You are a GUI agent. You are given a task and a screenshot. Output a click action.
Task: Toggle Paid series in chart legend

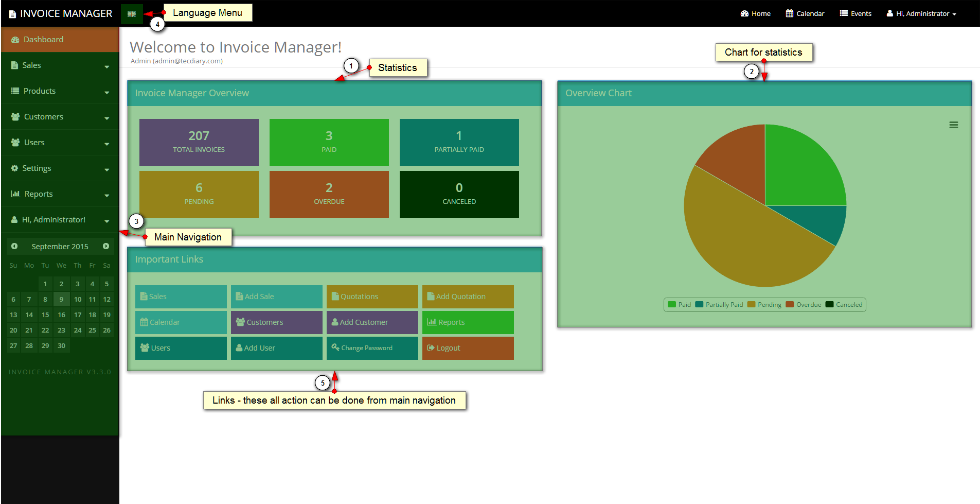[679, 305]
